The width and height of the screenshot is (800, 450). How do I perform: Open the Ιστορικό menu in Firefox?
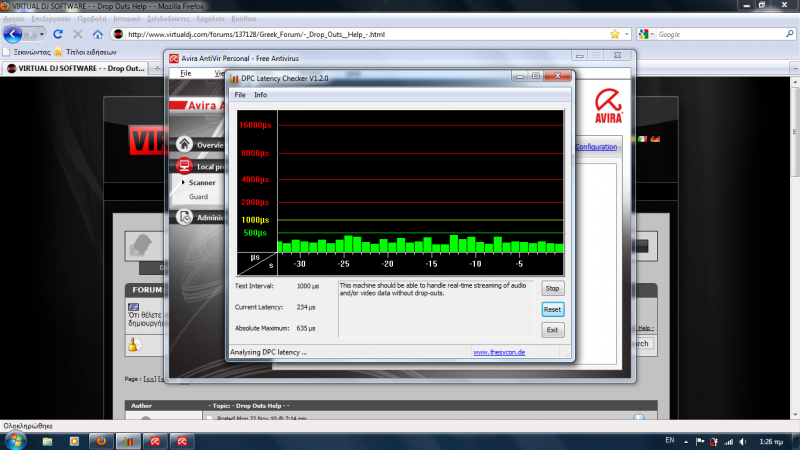pos(127,19)
